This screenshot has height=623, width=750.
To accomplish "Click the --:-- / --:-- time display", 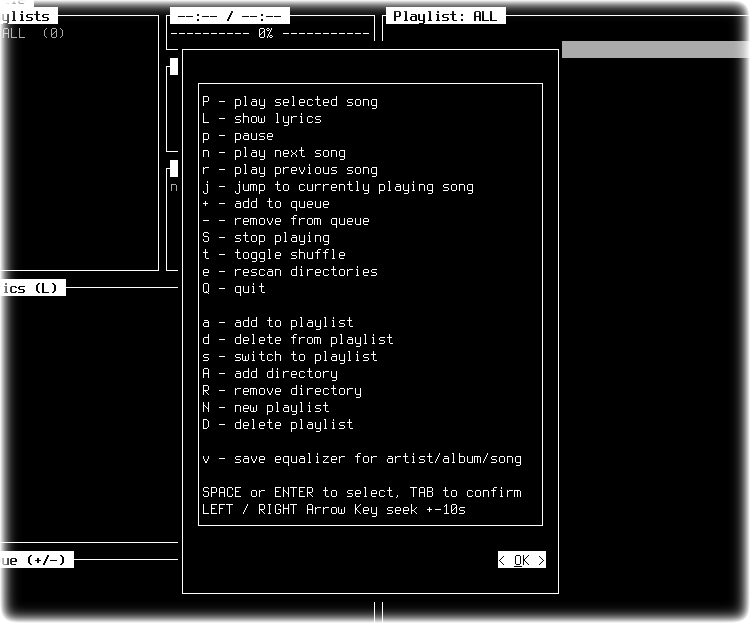I will click(230, 16).
